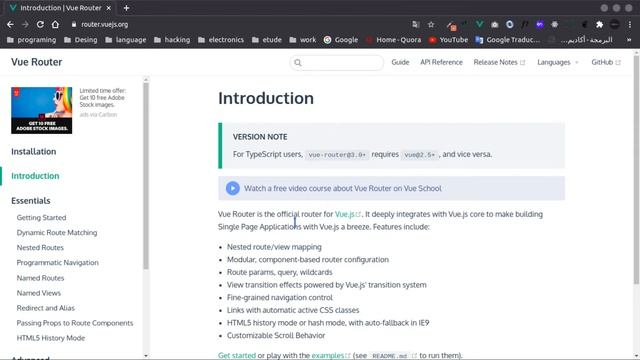The width and height of the screenshot is (640, 360).
Task: Open Passing Props to Route Components
Action: coord(75,323)
